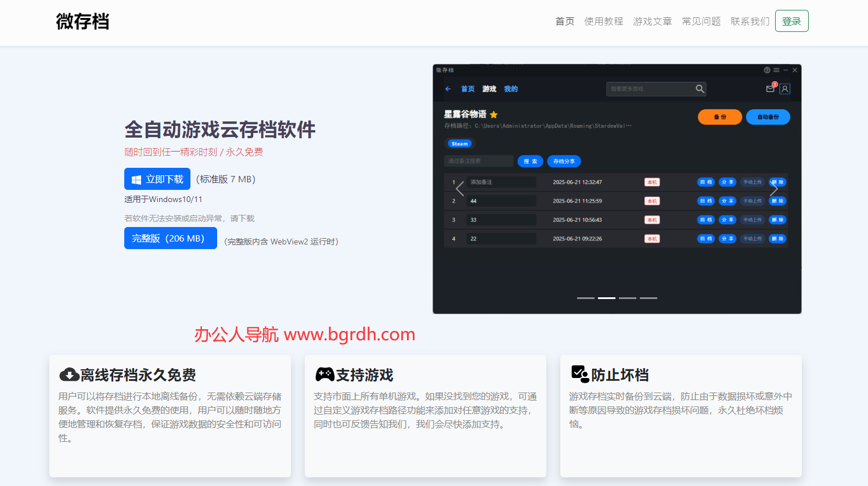Select the first carousel indicator bar
The image size is (868, 486).
point(586,298)
